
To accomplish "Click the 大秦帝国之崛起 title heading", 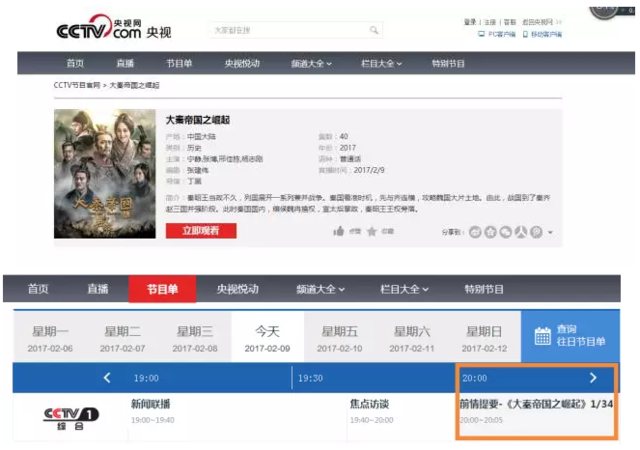I will click(198, 120).
